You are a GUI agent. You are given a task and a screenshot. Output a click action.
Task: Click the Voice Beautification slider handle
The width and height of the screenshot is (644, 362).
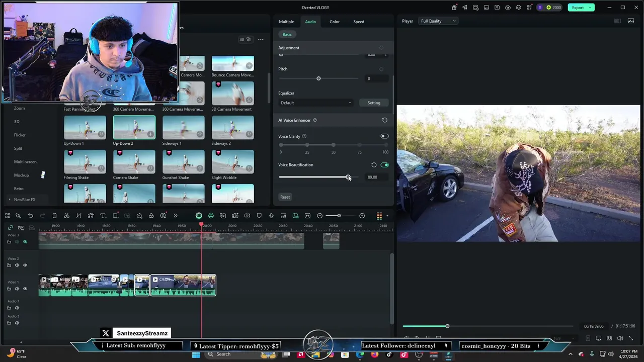348,177
